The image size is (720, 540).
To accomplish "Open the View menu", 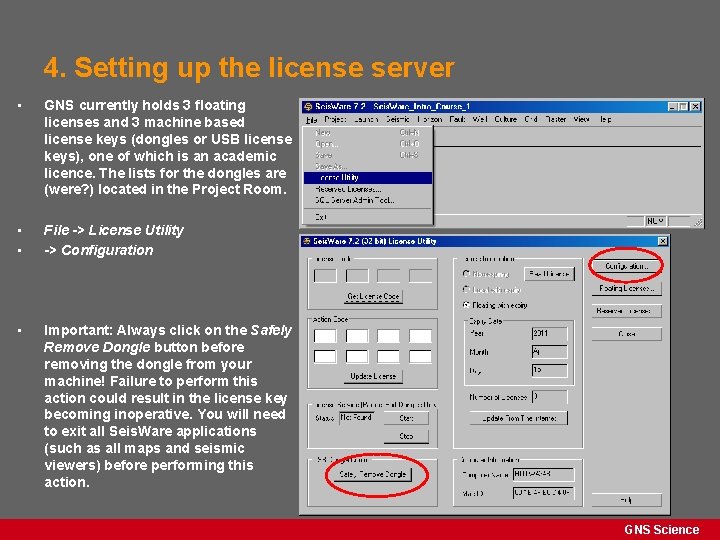I will pyautogui.click(x=581, y=119).
